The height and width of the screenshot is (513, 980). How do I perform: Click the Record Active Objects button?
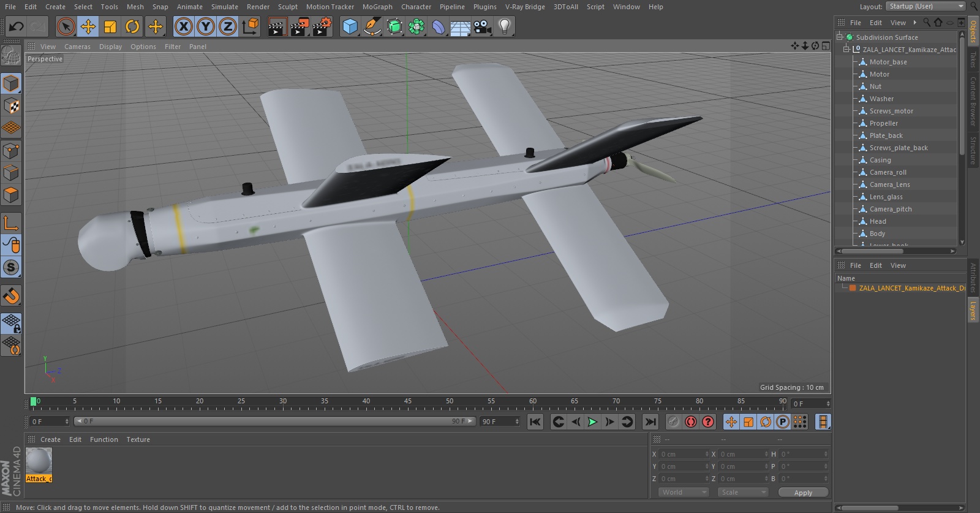[x=673, y=422]
